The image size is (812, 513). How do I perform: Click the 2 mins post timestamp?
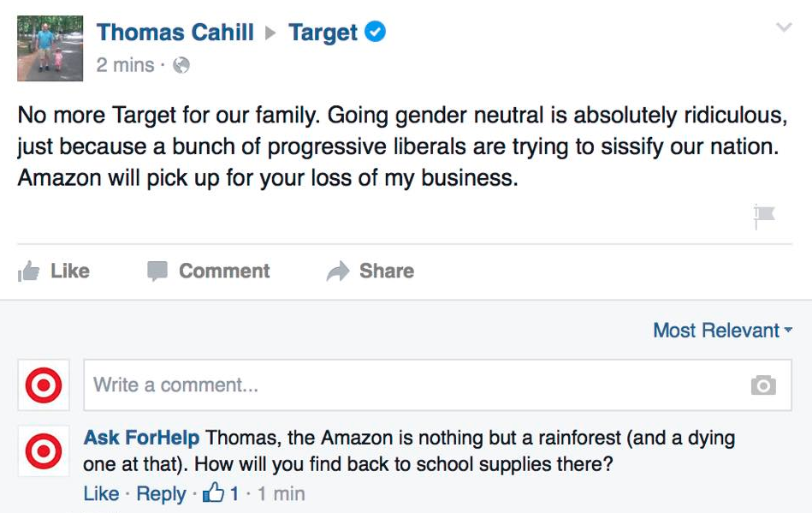click(x=125, y=65)
